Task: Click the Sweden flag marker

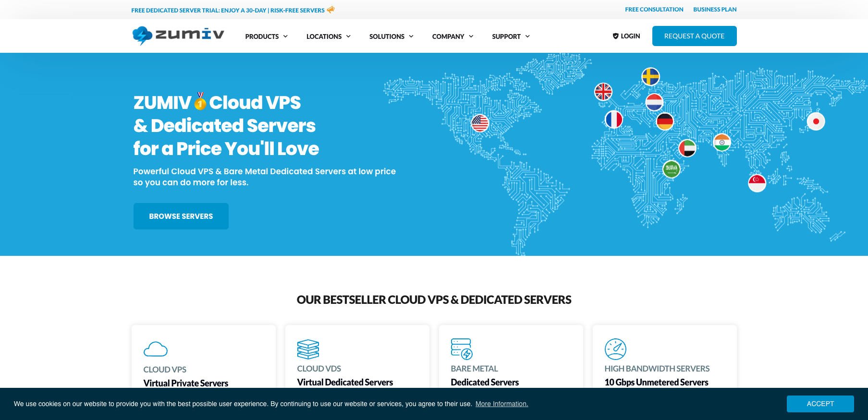Action: pyautogui.click(x=651, y=77)
